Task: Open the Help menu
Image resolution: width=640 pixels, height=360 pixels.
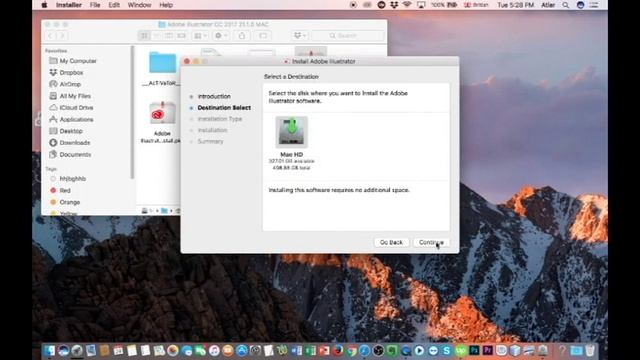Action: 166,5
